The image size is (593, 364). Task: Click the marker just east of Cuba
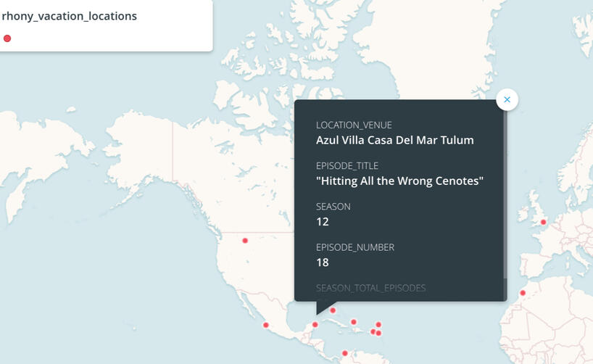(x=354, y=322)
